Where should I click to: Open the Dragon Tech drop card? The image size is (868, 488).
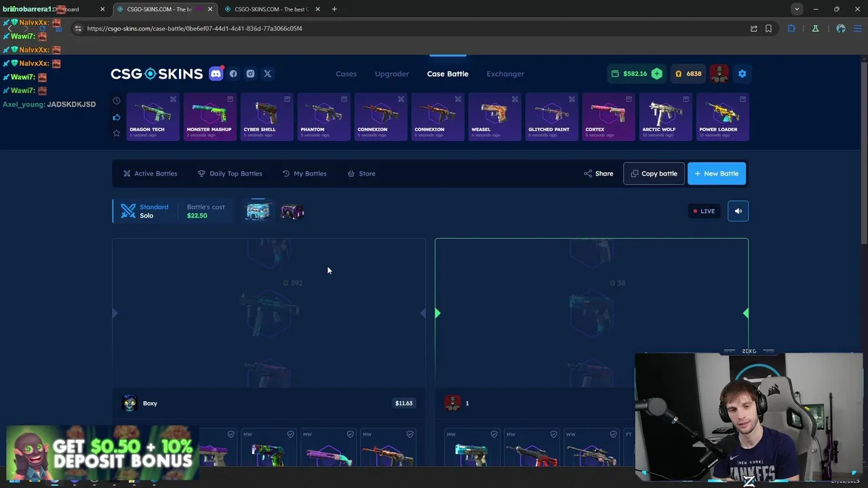(153, 117)
